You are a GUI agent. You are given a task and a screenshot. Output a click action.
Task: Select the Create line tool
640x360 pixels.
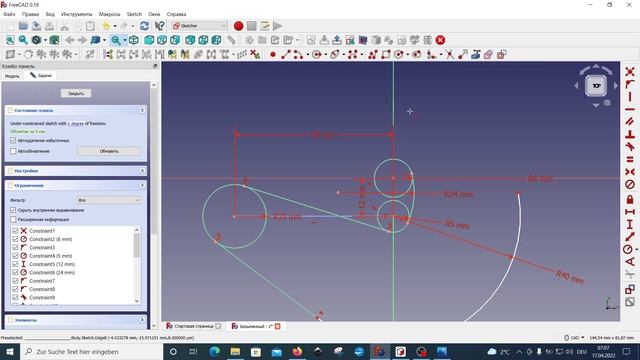[286, 54]
